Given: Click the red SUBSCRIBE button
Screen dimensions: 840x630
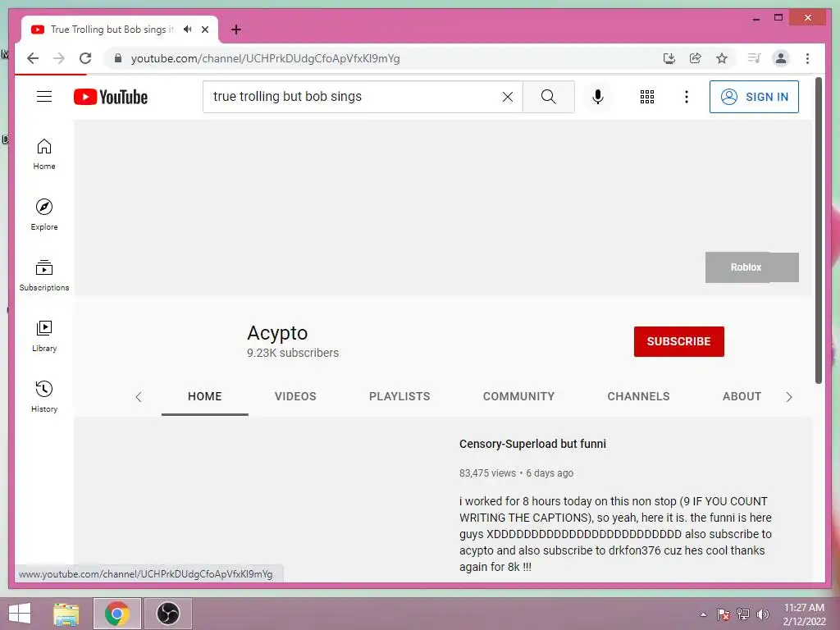Looking at the screenshot, I should (x=678, y=341).
